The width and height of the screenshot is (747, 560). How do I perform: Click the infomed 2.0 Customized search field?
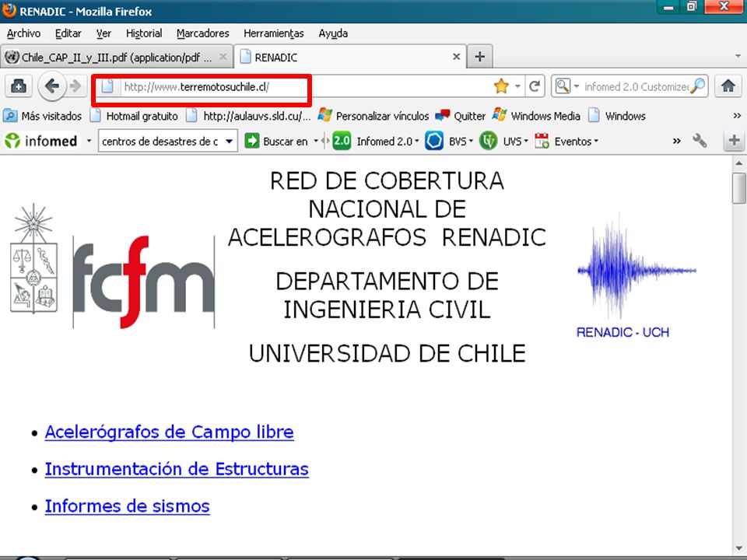coord(636,86)
